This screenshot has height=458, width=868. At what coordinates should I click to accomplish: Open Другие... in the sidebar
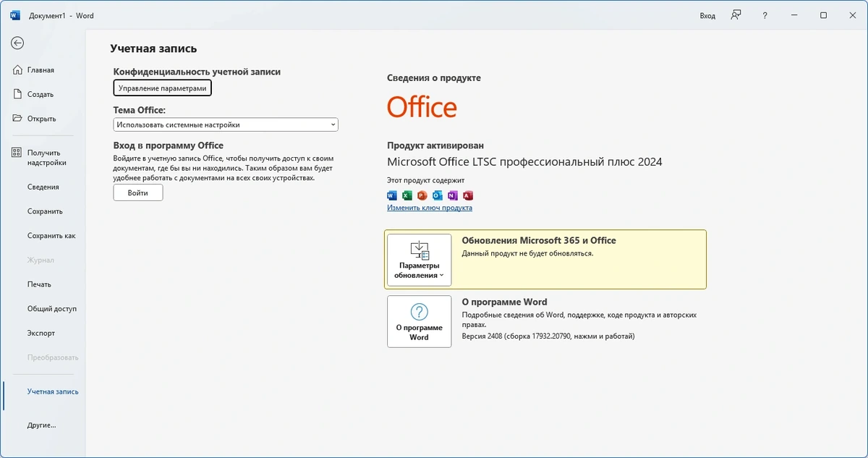point(43,425)
